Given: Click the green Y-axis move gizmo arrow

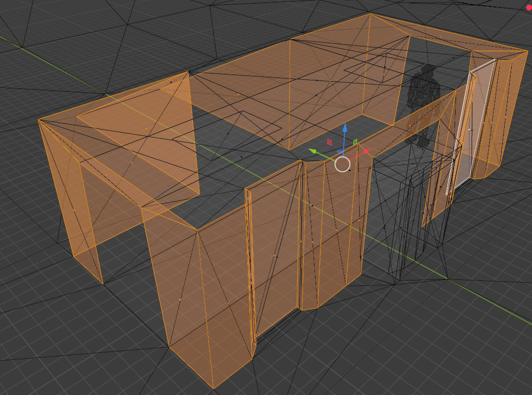Looking at the screenshot, I should pyautogui.click(x=313, y=151).
